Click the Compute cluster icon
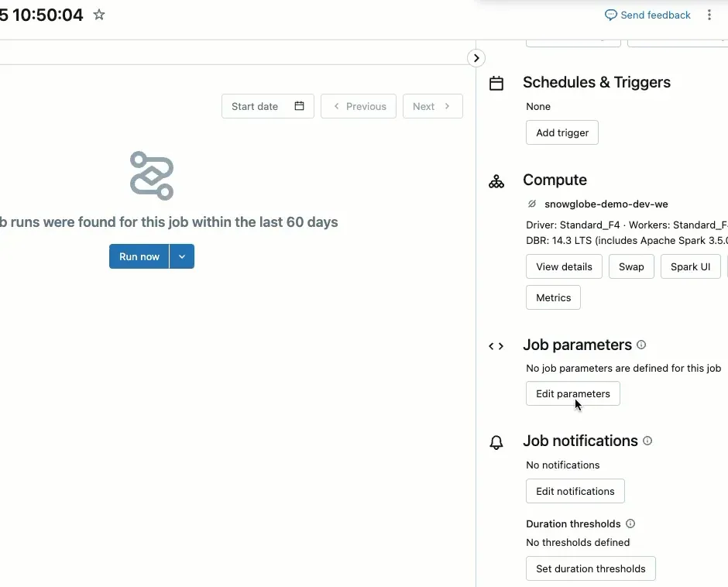This screenshot has width=728, height=587. (496, 181)
